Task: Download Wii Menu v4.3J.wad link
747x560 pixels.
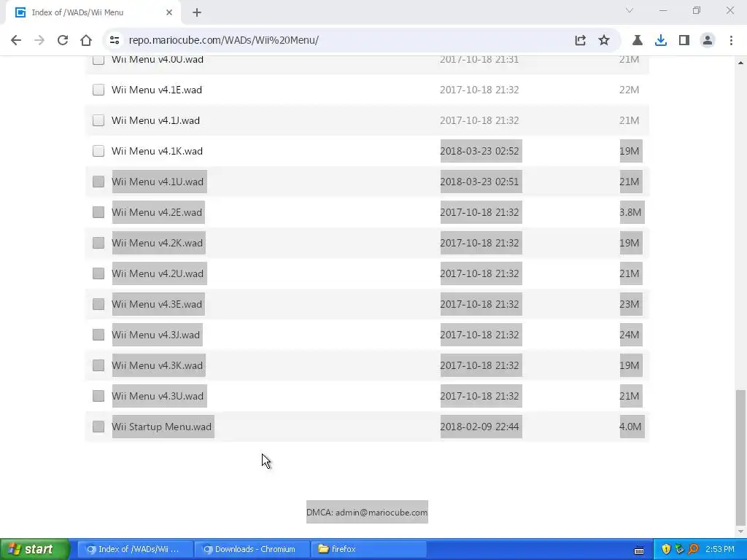Action: pyautogui.click(x=158, y=335)
